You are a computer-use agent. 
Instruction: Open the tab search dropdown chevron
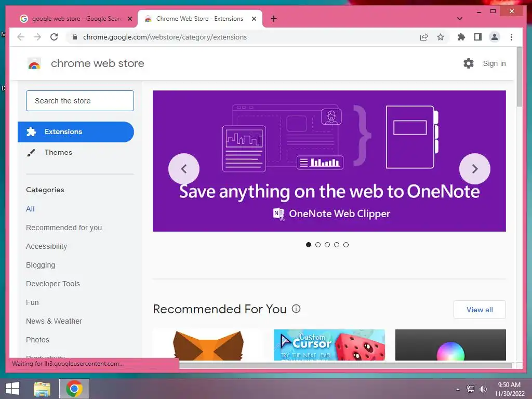coord(460,19)
